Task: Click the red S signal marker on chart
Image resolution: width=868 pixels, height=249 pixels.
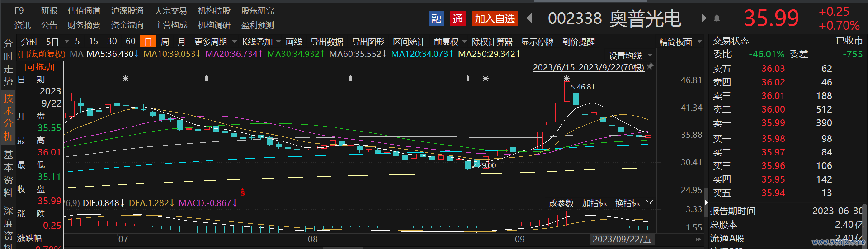Action: 243,192
